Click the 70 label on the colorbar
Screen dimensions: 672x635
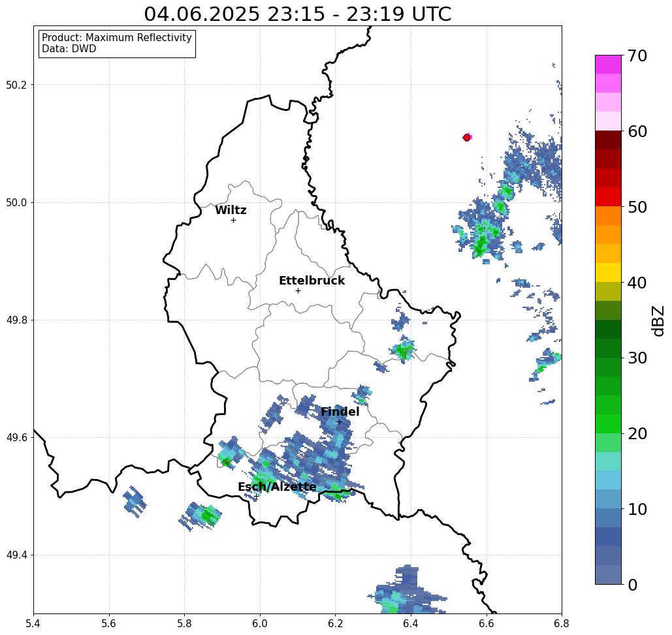click(637, 55)
